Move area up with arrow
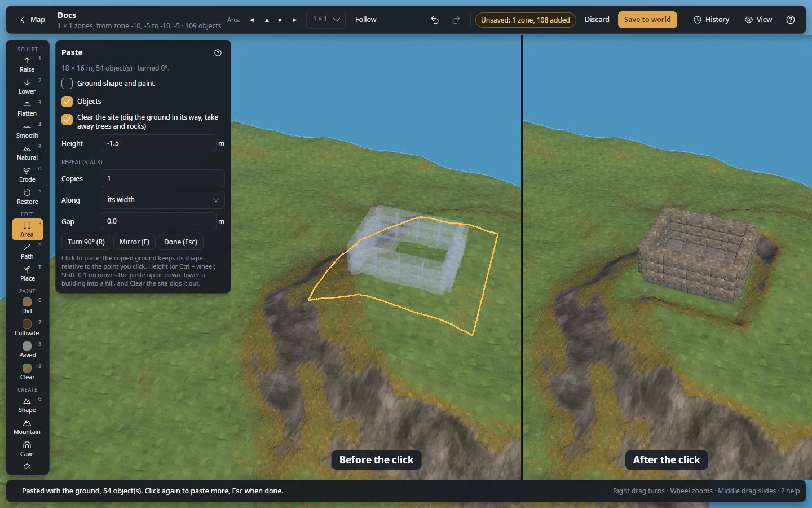Viewport: 812px width, 508px height. point(266,20)
